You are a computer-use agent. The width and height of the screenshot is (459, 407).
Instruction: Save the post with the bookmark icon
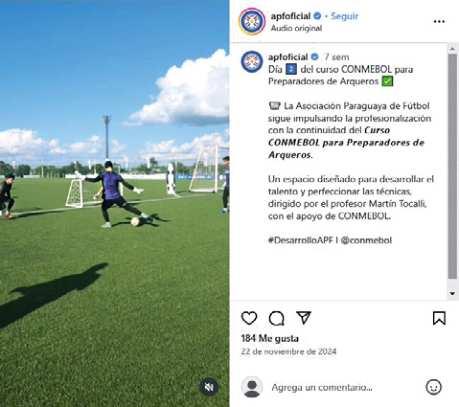pyautogui.click(x=439, y=318)
